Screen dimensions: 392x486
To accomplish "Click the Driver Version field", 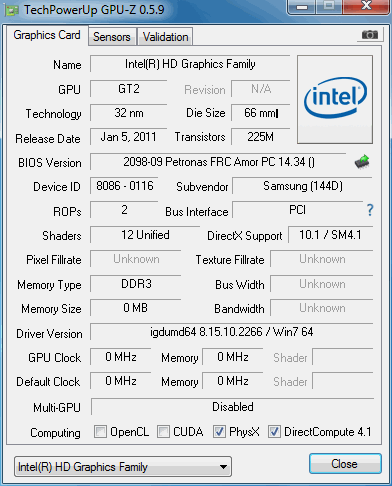I will [x=231, y=332].
